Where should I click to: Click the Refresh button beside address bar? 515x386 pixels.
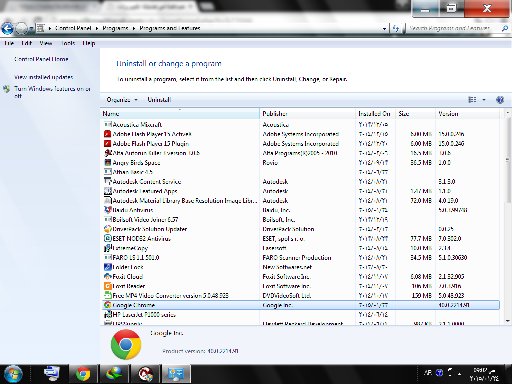click(x=396, y=29)
